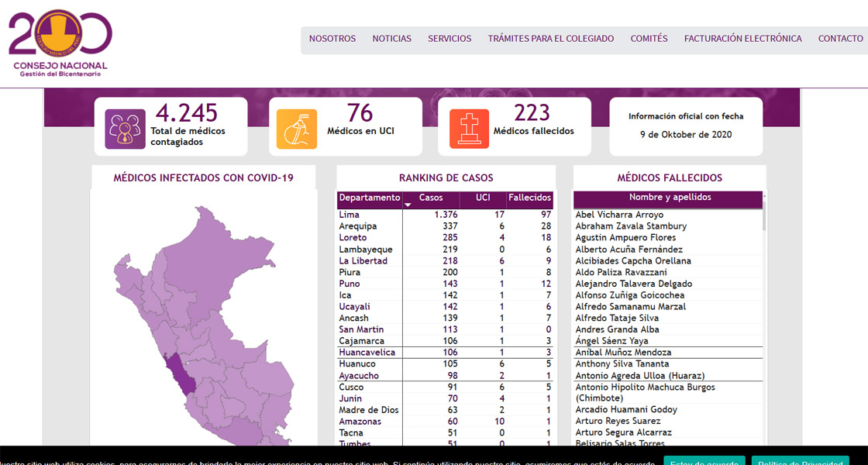Select the Huancavelica department row

[x=445, y=353]
